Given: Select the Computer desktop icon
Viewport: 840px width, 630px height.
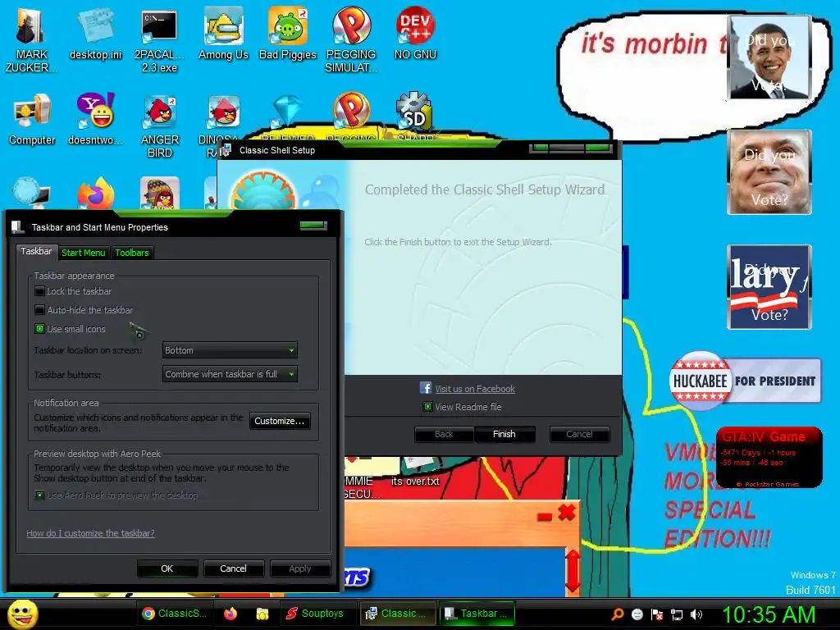Looking at the screenshot, I should (x=32, y=119).
